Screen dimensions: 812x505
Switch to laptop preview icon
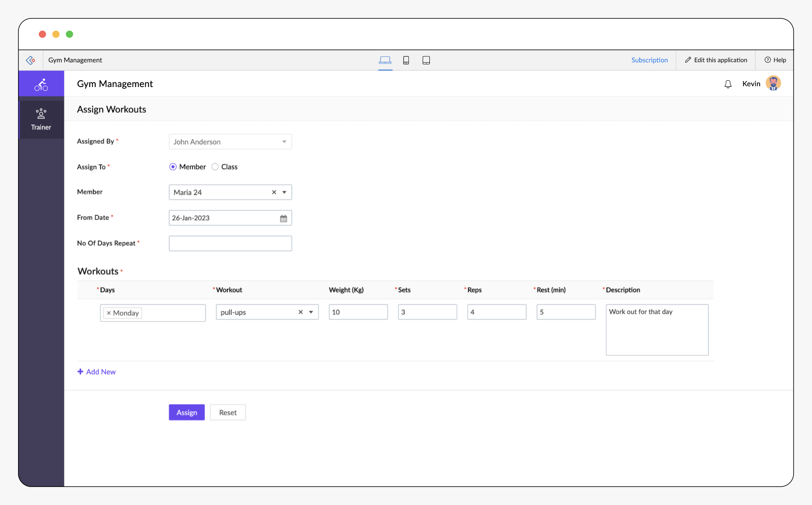point(385,60)
